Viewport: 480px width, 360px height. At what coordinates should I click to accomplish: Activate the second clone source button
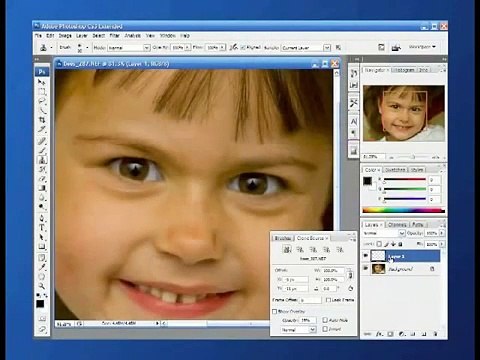[300, 249]
